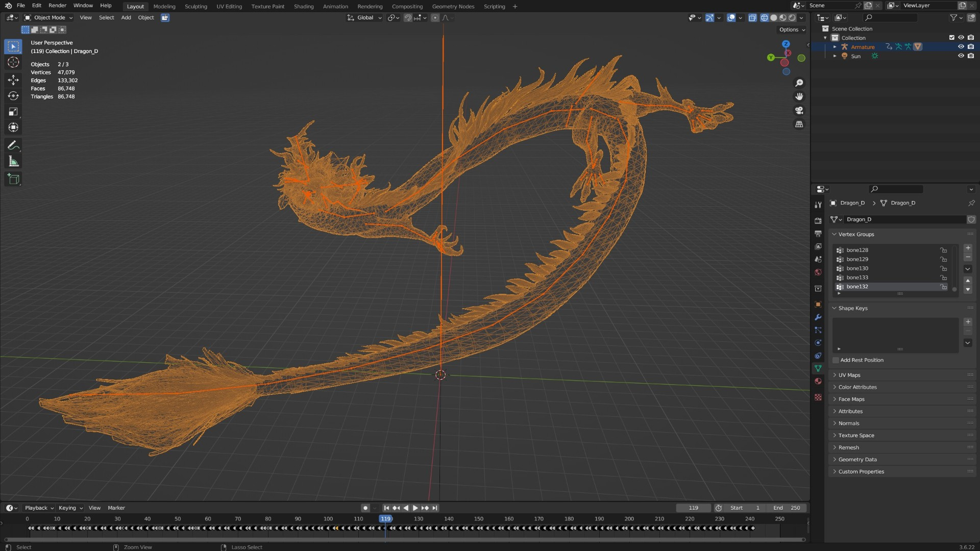
Task: Jump to the timeline start
Action: point(386,508)
